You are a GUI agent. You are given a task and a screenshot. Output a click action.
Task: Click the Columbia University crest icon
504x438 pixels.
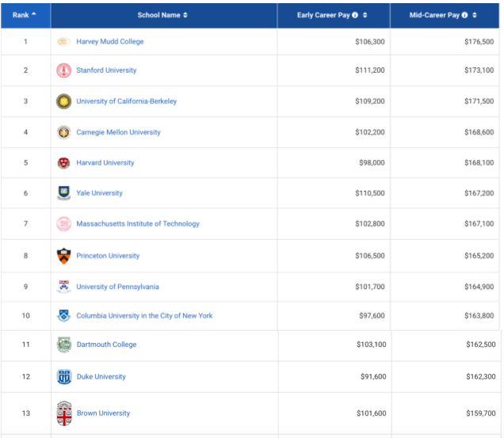click(63, 315)
